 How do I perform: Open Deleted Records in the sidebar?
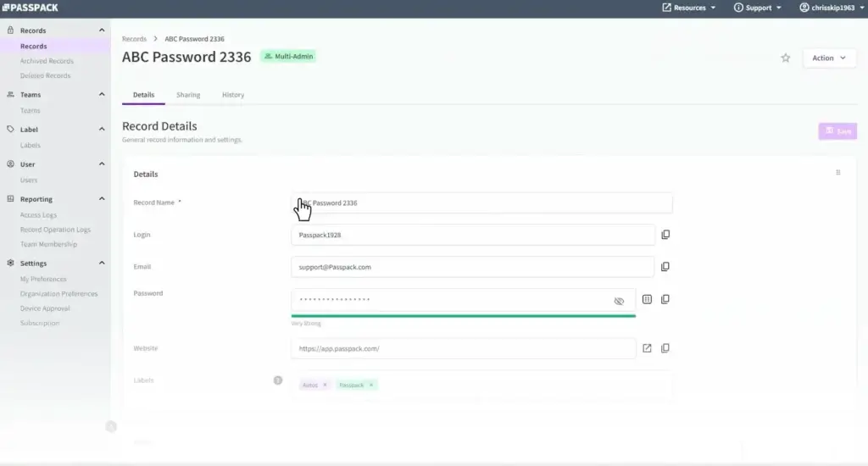click(x=45, y=75)
